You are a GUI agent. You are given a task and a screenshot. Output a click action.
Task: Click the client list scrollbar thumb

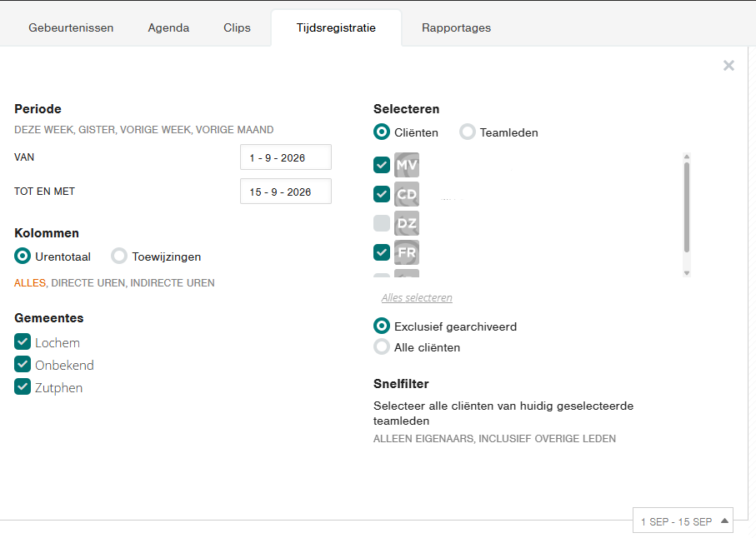pyautogui.click(x=687, y=207)
